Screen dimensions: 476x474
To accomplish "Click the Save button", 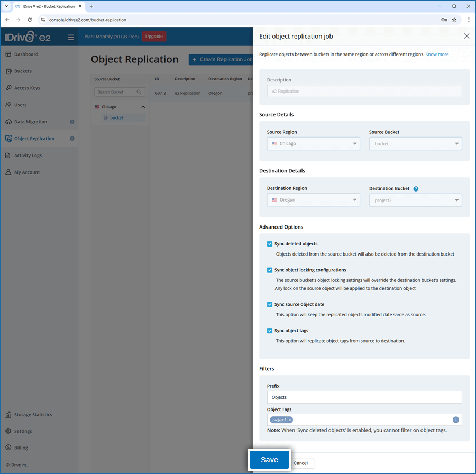I will click(269, 459).
